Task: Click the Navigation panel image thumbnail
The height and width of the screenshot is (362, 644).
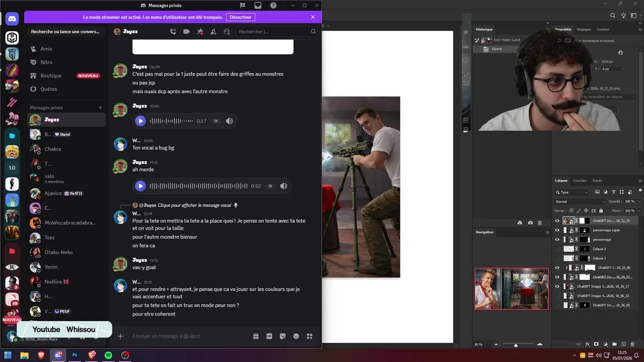Action: (512, 289)
